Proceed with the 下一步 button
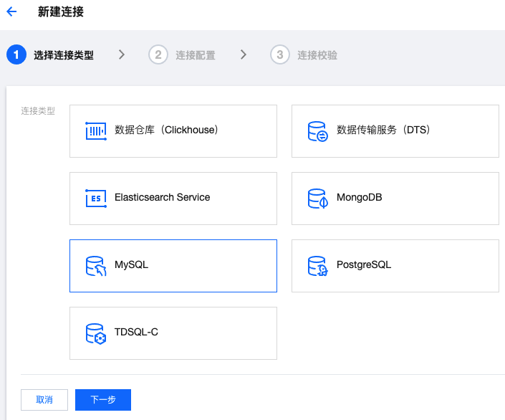 point(103,400)
